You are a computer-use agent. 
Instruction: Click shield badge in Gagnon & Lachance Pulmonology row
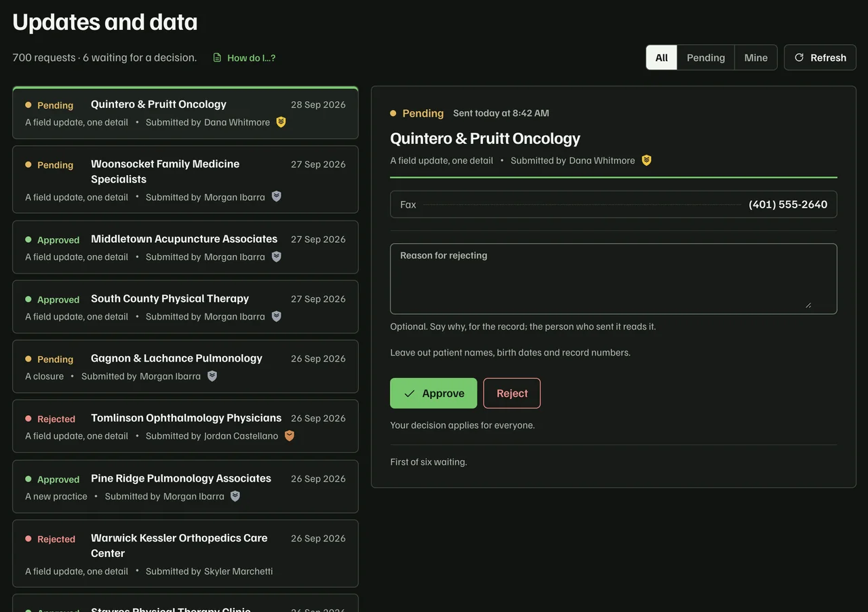(x=212, y=376)
